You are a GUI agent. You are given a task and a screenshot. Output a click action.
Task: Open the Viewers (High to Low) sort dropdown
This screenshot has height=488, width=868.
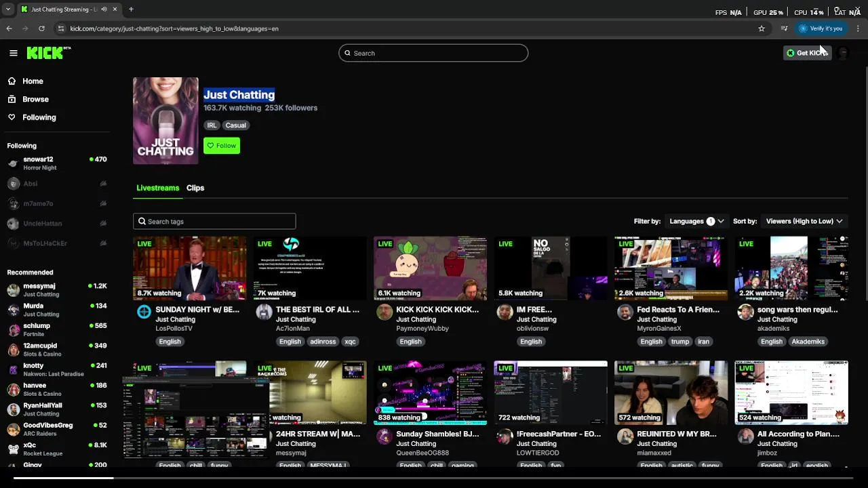pos(804,221)
